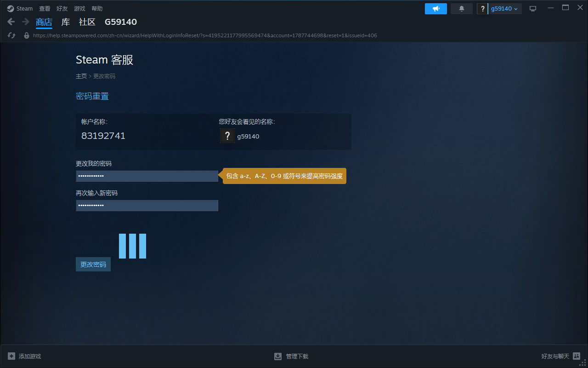
Task: Open notifications via the bell icon
Action: (461, 8)
